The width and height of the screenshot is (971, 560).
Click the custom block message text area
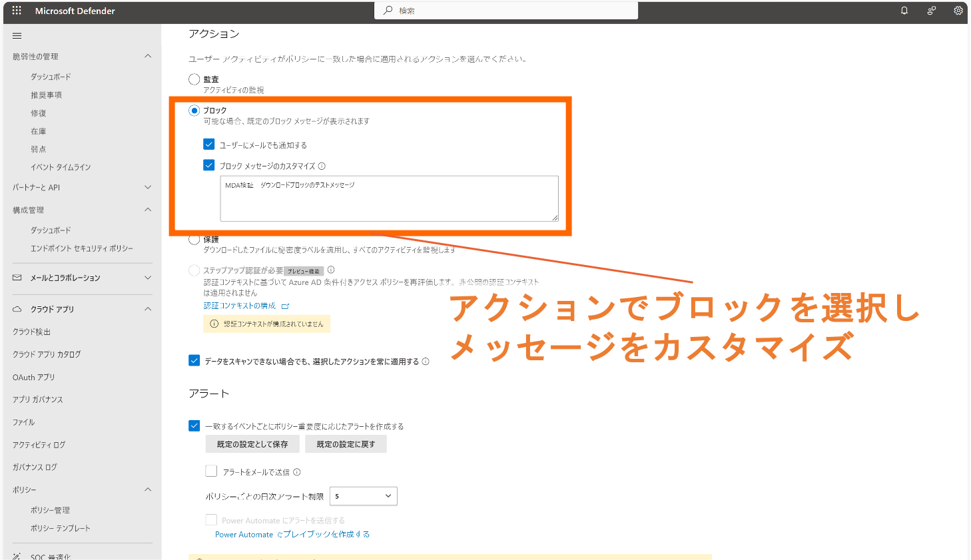click(x=389, y=198)
